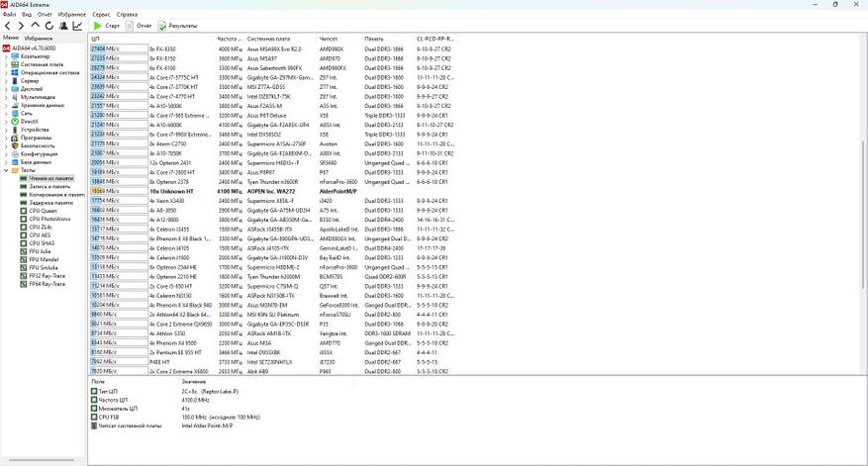
Task: Click the user silhouette toolbar icon
Action: pos(63,26)
